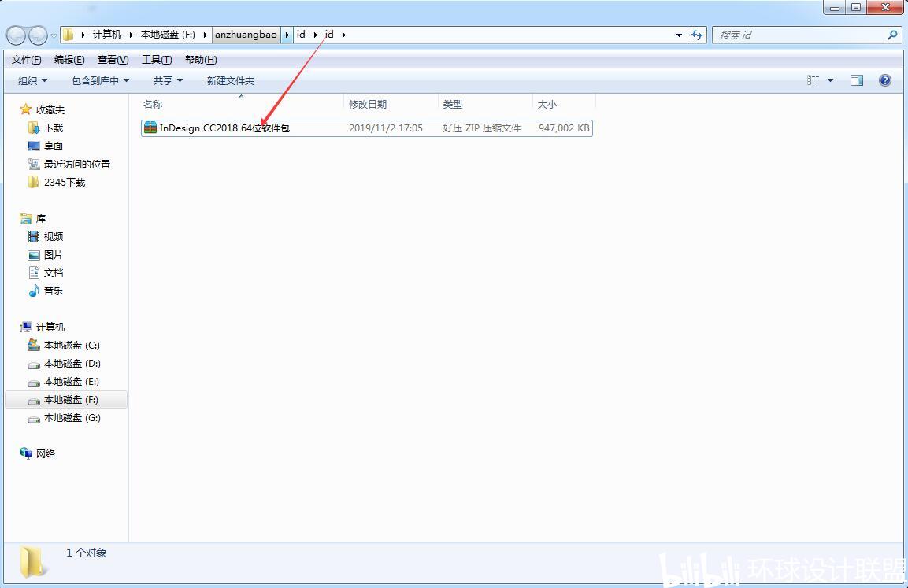Open the 文档 library
908x588 pixels.
(x=54, y=272)
